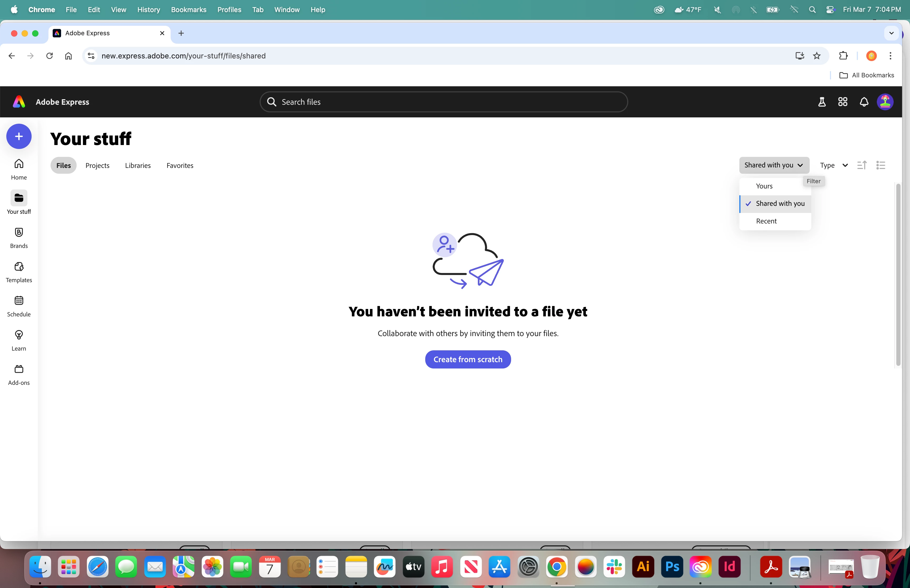Click the blue plus create button

click(x=19, y=136)
